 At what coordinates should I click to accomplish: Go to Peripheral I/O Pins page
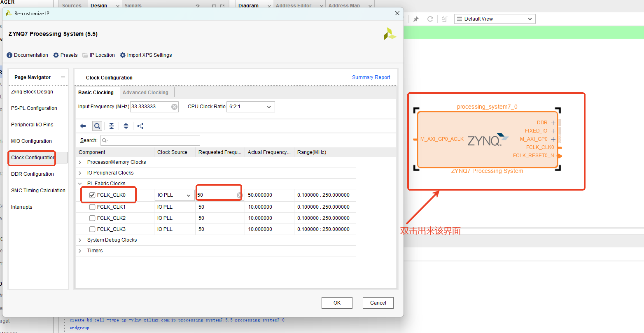[x=32, y=125]
